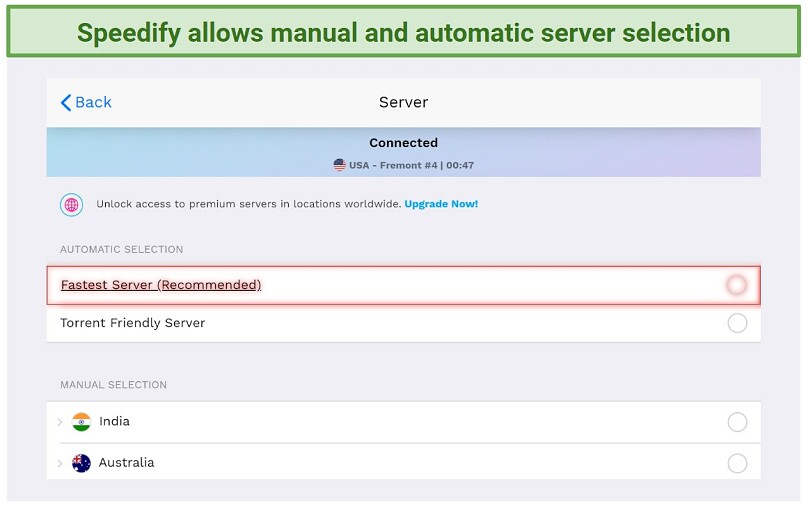Click the MANUAL SELECTION heading
Screen dimensions: 806x506
[x=114, y=385]
